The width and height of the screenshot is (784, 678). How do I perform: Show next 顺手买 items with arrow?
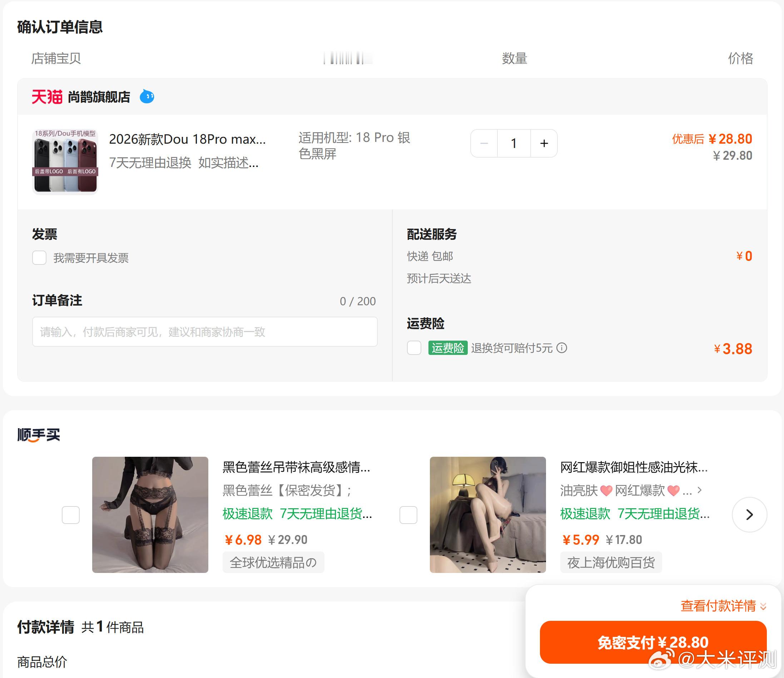(749, 515)
